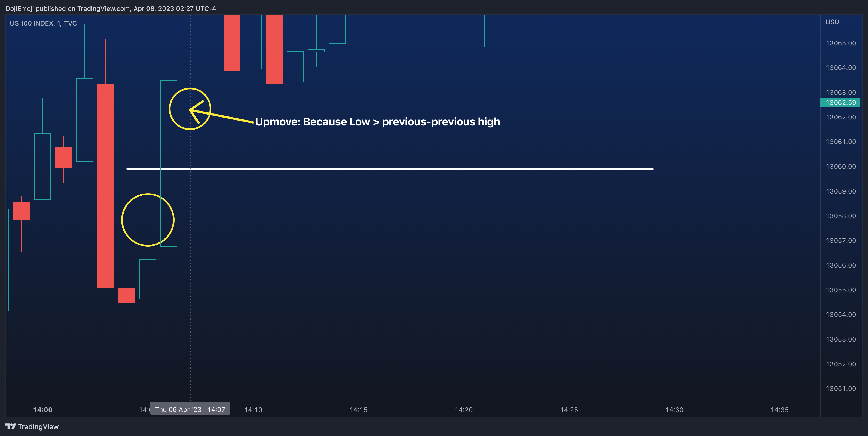Click the 14:30 time axis label
Image resolution: width=868 pixels, height=436 pixels.
pyautogui.click(x=674, y=410)
